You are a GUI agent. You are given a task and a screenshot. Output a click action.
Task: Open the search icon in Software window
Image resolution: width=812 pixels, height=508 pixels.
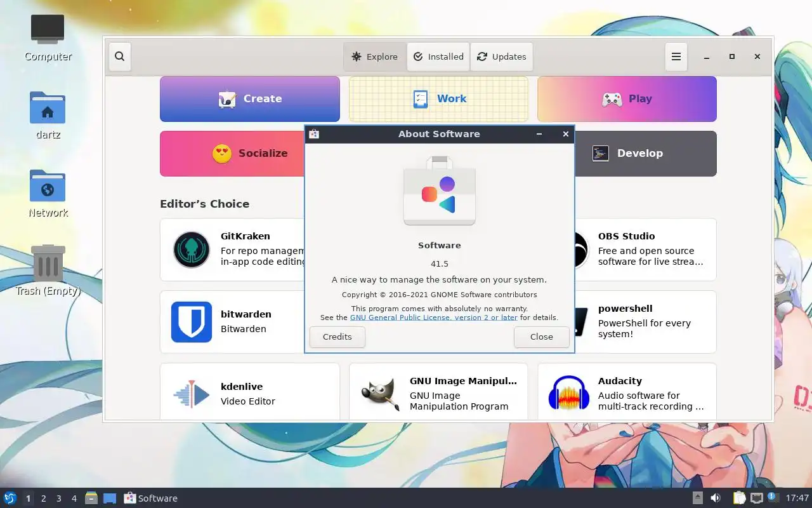pos(119,57)
